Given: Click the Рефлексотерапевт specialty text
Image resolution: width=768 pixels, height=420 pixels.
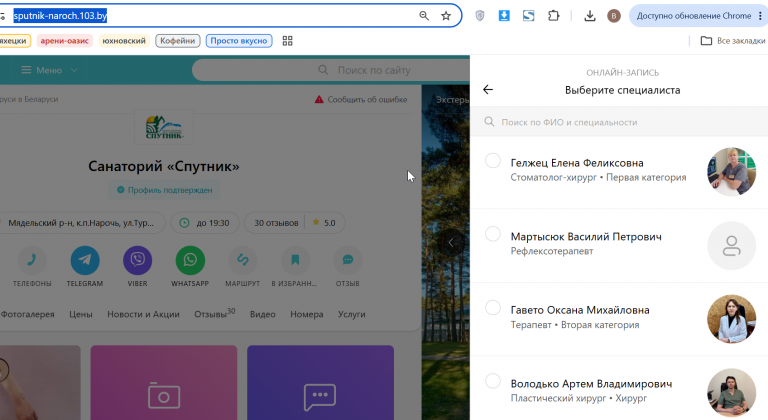Looking at the screenshot, I should 552,251.
